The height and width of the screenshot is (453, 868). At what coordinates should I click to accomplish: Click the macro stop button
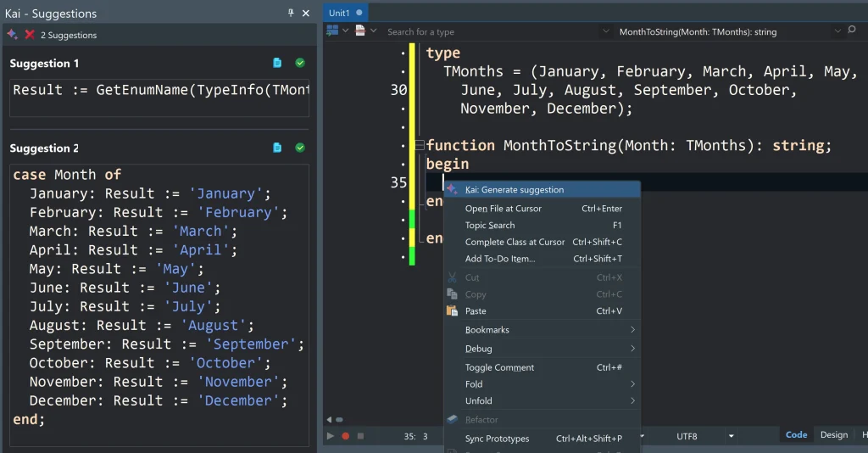click(360, 436)
